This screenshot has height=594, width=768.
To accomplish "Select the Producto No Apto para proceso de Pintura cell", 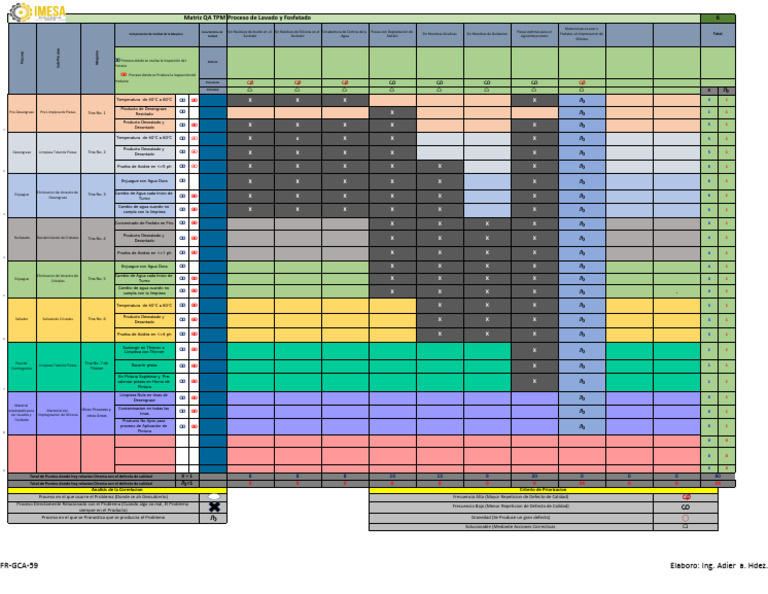I will coord(145,426).
